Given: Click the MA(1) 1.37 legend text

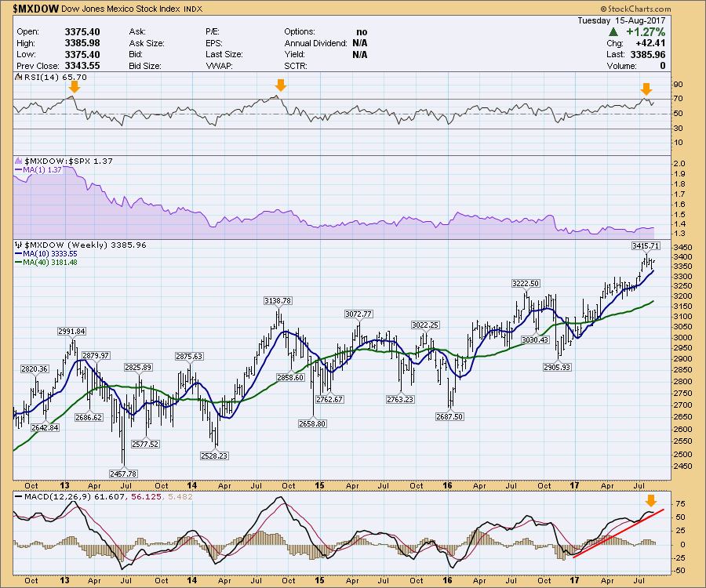Looking at the screenshot, I should tap(42, 170).
